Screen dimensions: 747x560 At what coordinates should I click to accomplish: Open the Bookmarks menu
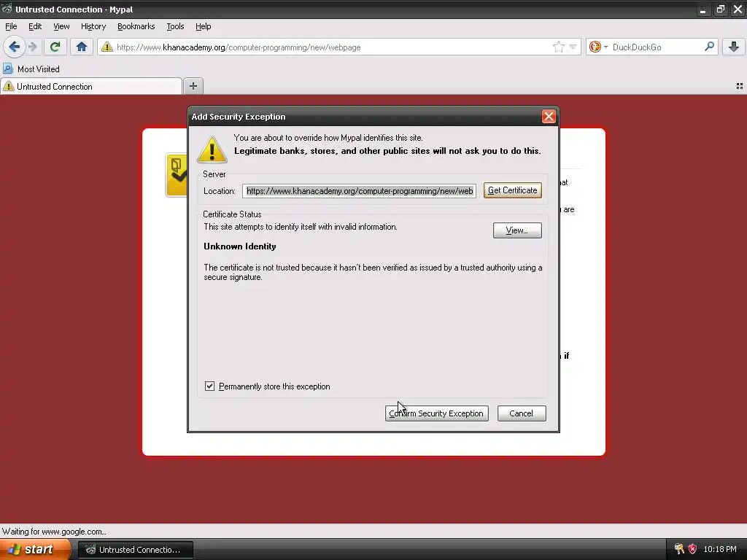pos(136,27)
